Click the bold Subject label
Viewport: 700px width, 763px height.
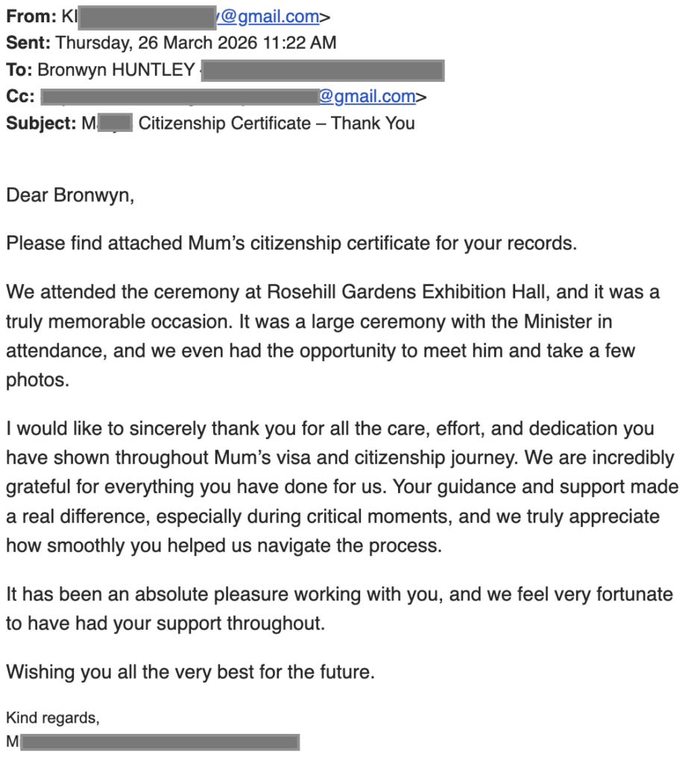(41, 123)
